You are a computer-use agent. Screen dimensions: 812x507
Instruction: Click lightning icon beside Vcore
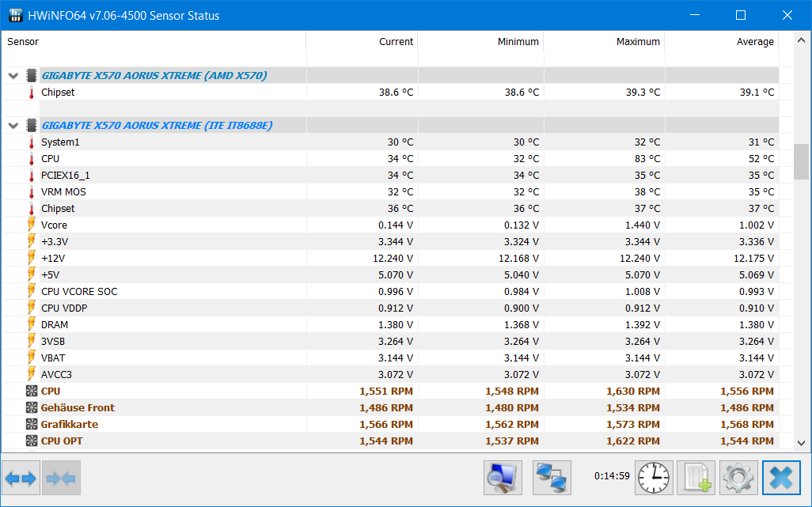coord(32,225)
